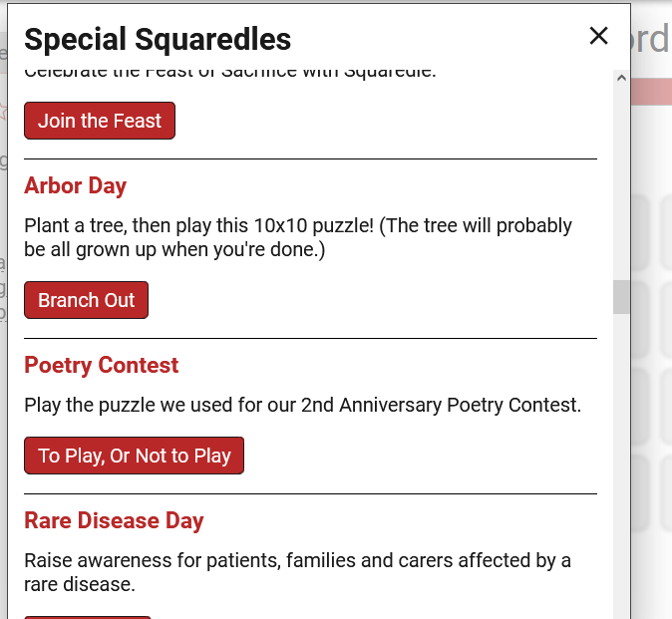This screenshot has width=672, height=619.
Task: Close the Special Squaredles dialog
Action: [598, 36]
